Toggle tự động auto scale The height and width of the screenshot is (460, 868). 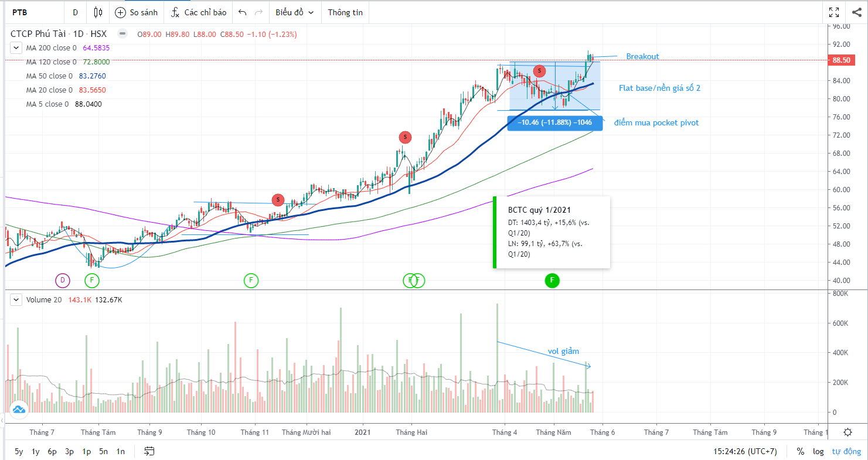(846, 451)
